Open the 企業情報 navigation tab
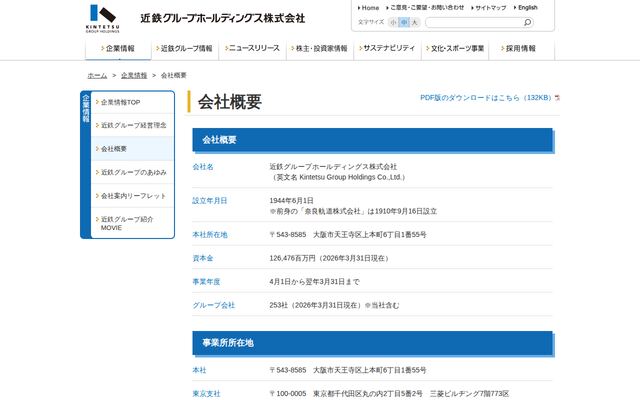The image size is (640, 400). (118, 49)
